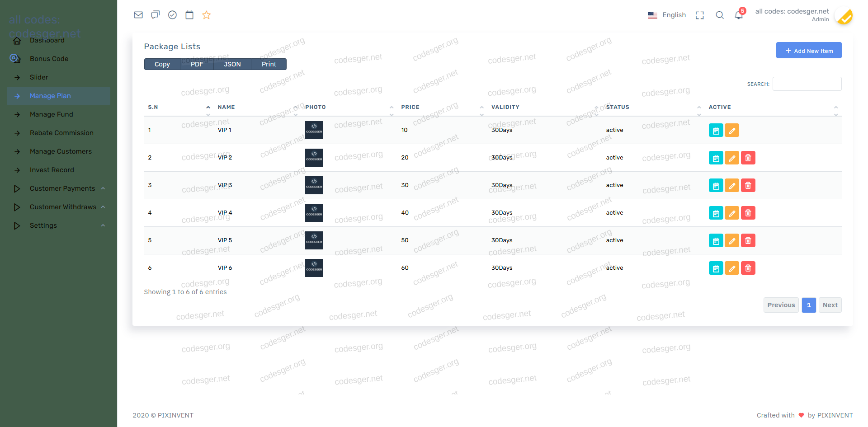Click the favorites star icon

[207, 15]
